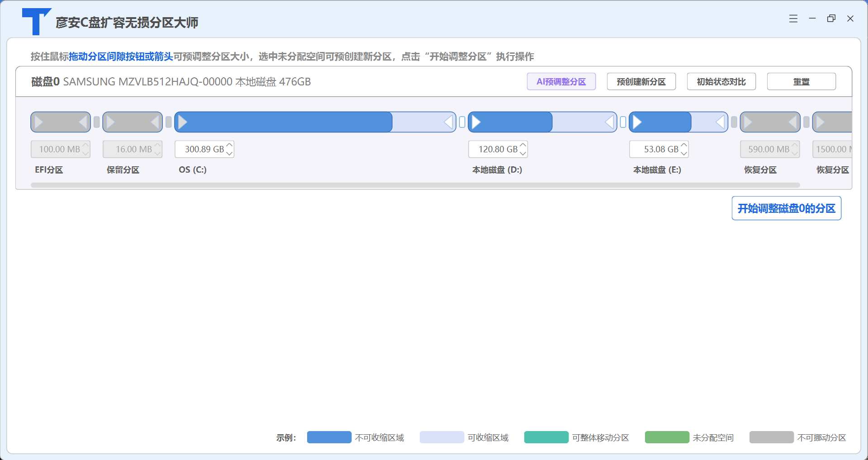Click gap button between D: and E: partitions
Screen dimensions: 868x460
[x=623, y=122]
